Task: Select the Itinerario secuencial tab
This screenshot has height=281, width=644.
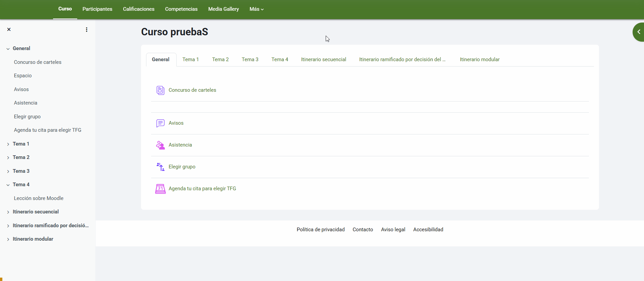Action: (323, 59)
